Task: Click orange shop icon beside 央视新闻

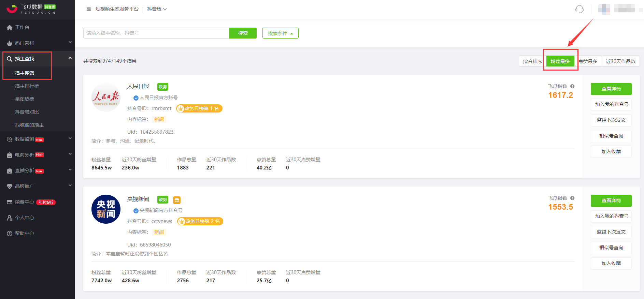Action: coord(177,200)
